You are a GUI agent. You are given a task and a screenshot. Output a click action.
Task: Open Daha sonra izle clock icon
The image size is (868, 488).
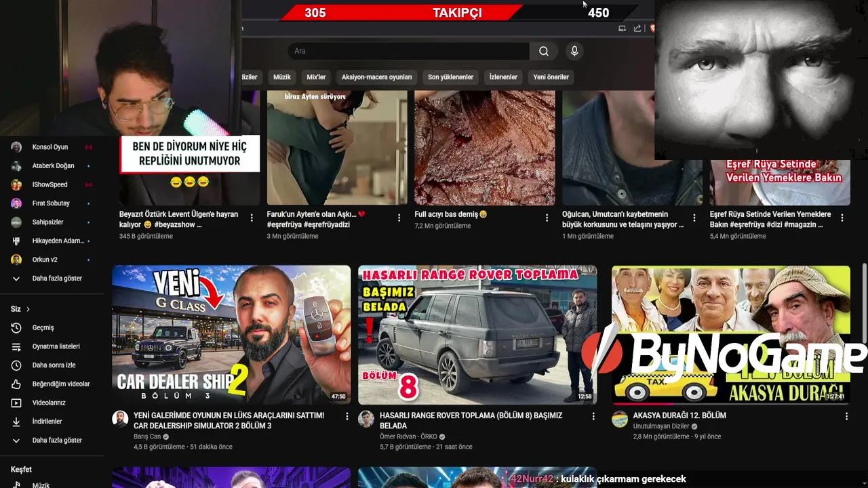point(16,365)
